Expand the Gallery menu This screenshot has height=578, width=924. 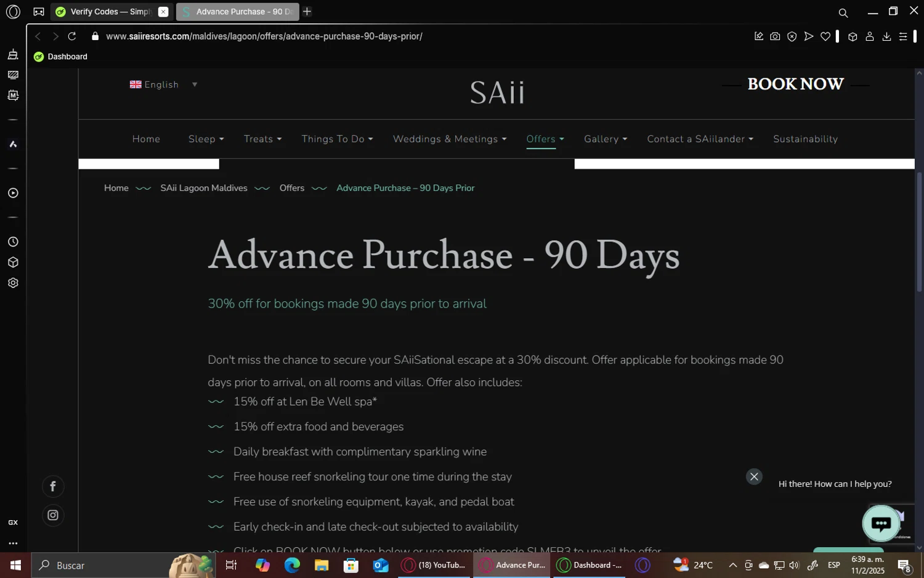point(606,139)
